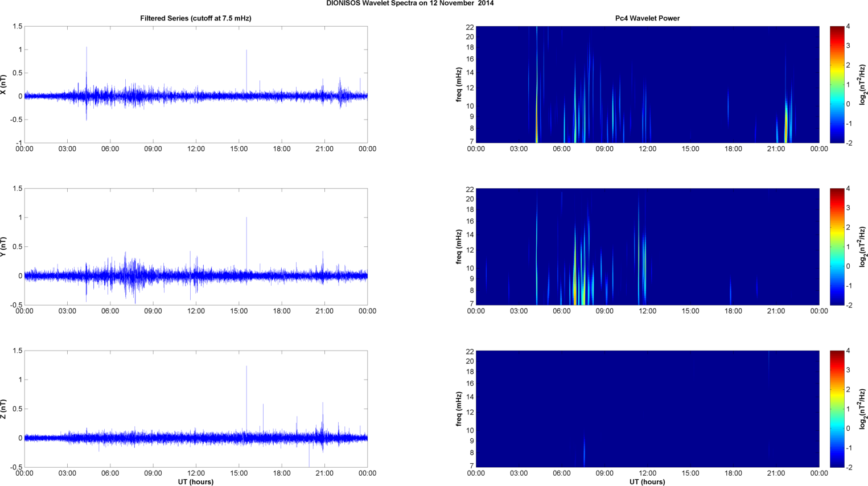Click the Y (nT) axis label
This screenshot has height=486, width=868.
click(3, 247)
